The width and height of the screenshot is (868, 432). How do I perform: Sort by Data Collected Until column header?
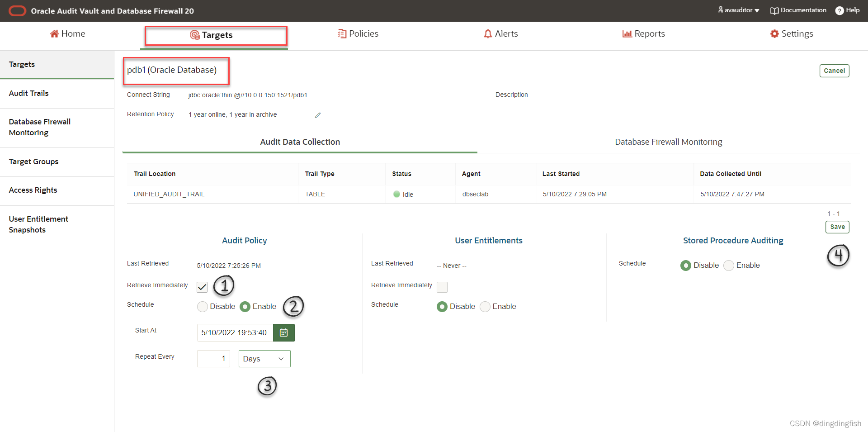[x=731, y=174]
